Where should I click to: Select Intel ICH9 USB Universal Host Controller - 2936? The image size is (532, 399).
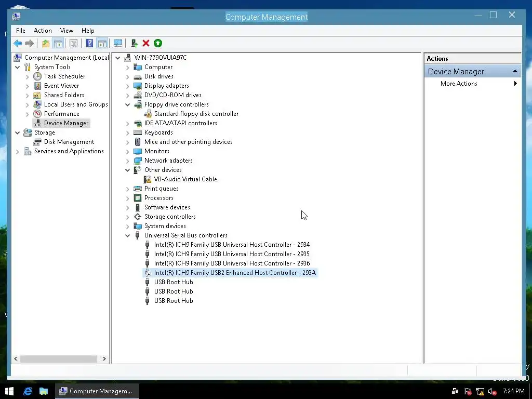pyautogui.click(x=232, y=263)
